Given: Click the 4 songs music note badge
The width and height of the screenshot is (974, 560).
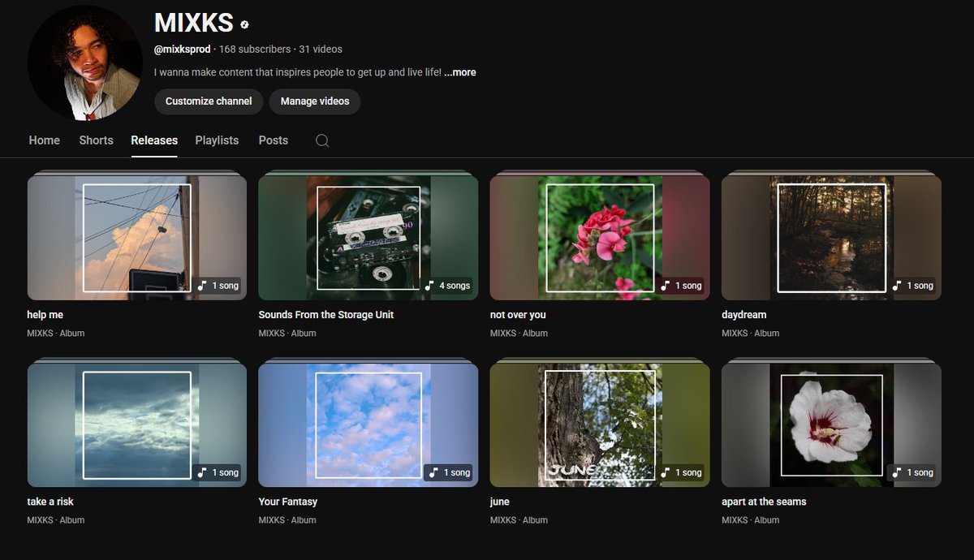Looking at the screenshot, I should pyautogui.click(x=448, y=286).
